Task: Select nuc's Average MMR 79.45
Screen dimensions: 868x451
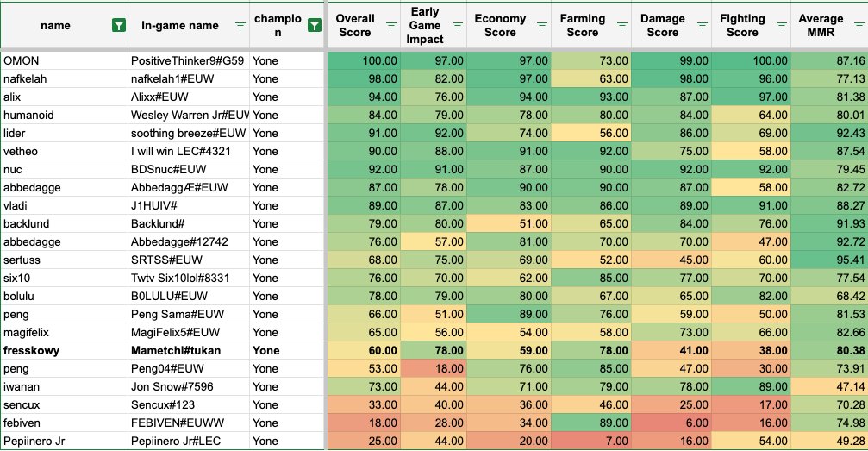Action: coord(829,170)
